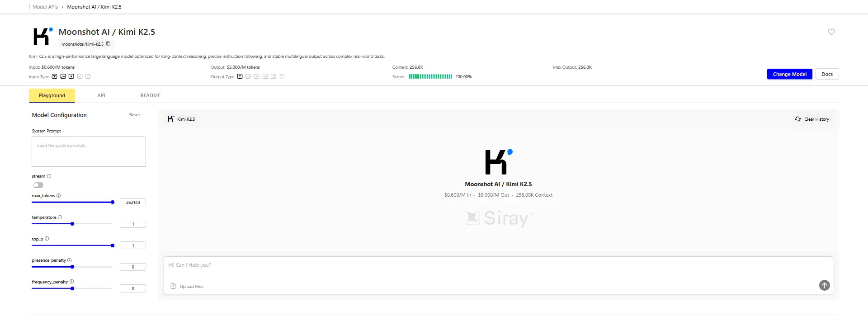868x316 pixels.
Task: Click the 'Model Configuration' heading
Action: 59,115
